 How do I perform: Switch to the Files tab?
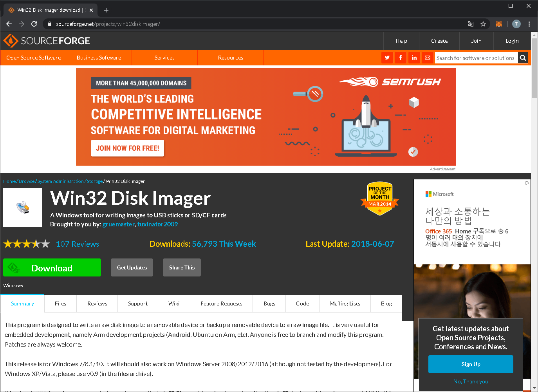(60, 303)
